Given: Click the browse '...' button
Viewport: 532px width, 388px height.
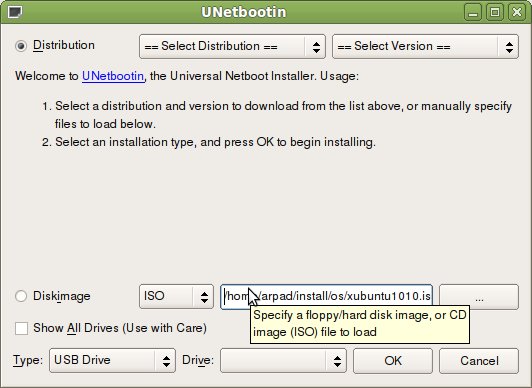Looking at the screenshot, I should (479, 297).
